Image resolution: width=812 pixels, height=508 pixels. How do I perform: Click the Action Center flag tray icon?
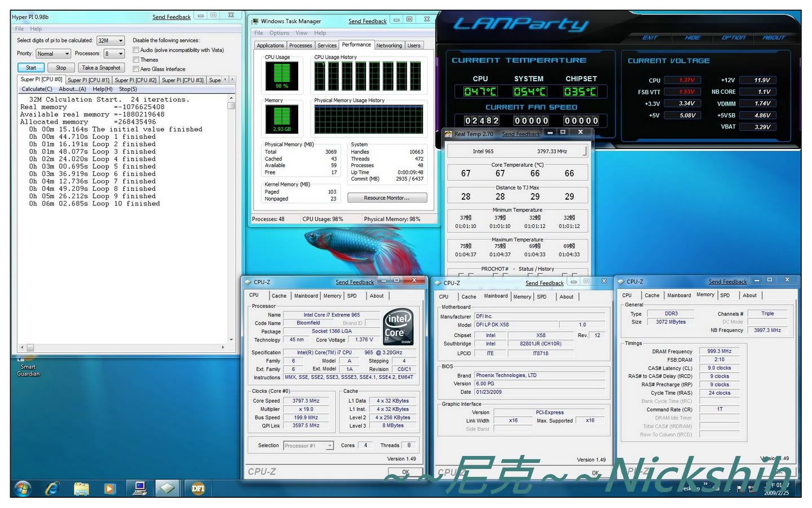[x=739, y=489]
